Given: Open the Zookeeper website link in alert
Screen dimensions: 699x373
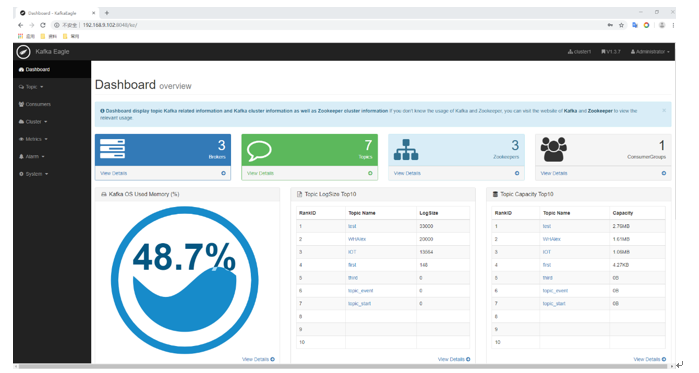Looking at the screenshot, I should (600, 111).
